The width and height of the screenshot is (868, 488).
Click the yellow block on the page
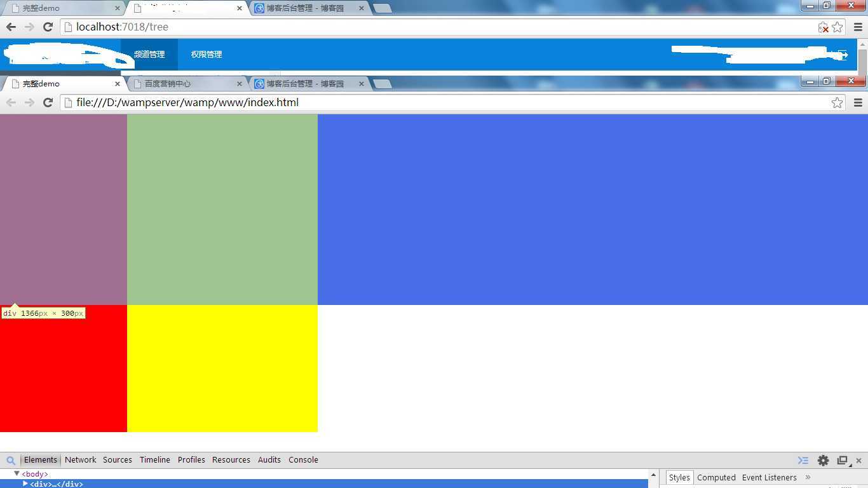tap(222, 369)
